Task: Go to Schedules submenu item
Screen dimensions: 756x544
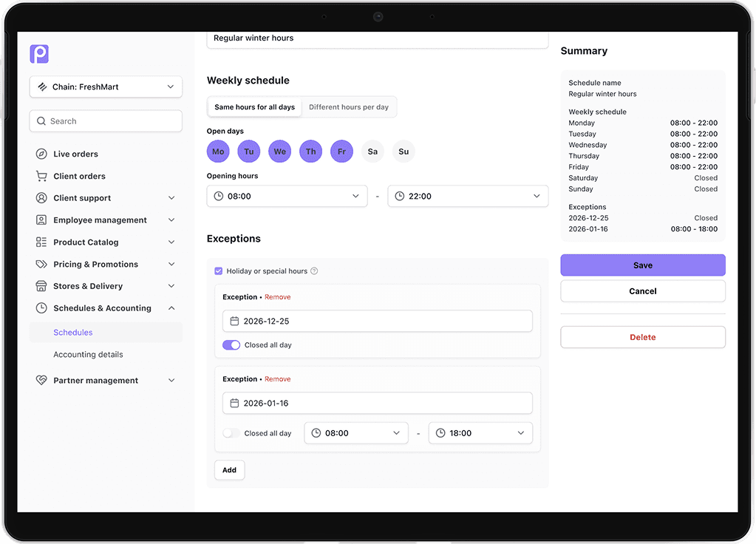Action: click(x=106, y=333)
